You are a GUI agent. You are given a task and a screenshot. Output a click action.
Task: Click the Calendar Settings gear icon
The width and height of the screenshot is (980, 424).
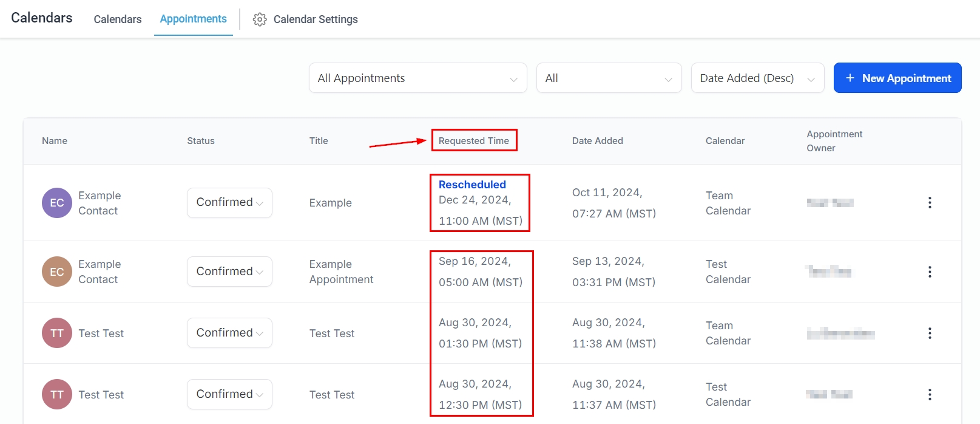pos(260,19)
